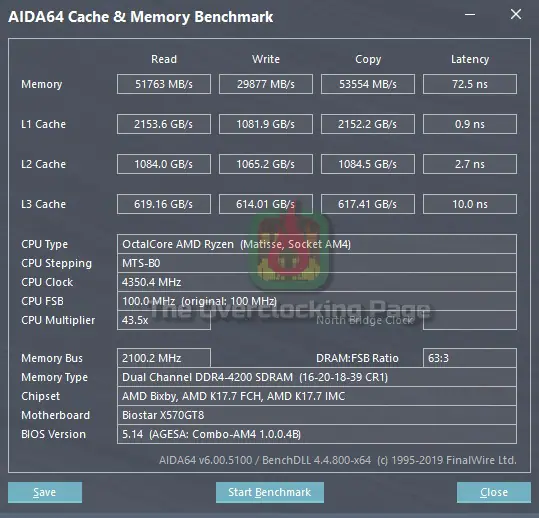Click L3 Cache Latency 10.0 ns
This screenshot has width=539, height=518.
point(470,204)
